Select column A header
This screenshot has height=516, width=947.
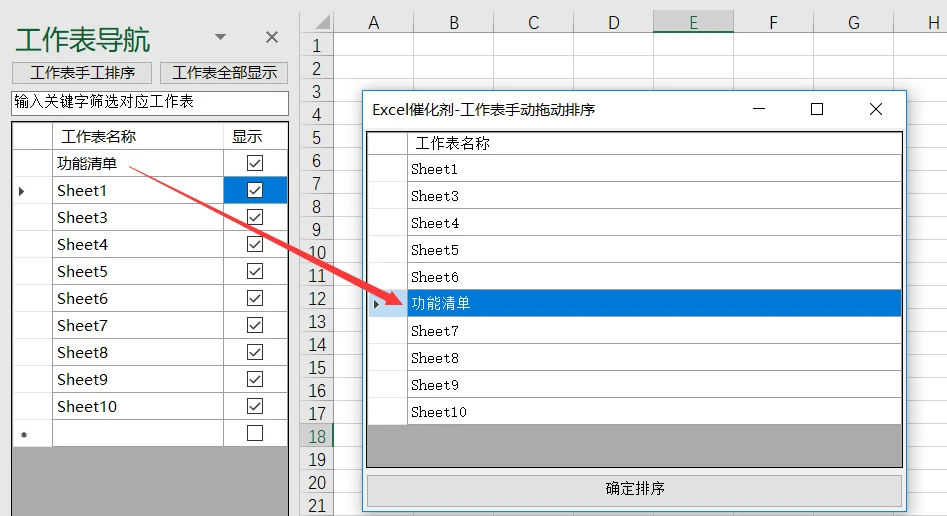(374, 23)
